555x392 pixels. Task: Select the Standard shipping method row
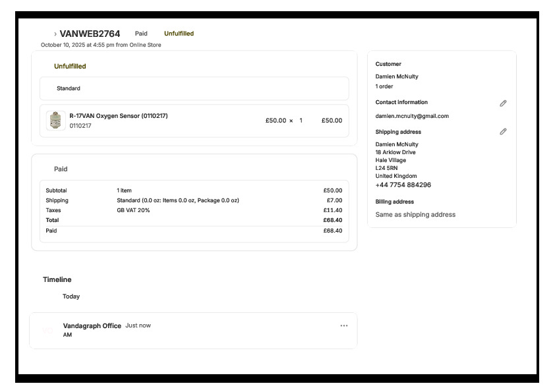pyautogui.click(x=194, y=88)
